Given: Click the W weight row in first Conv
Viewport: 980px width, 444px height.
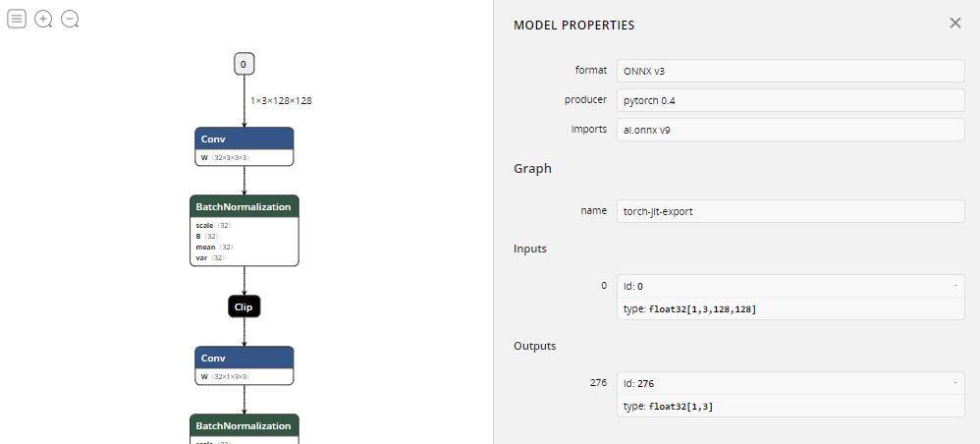Looking at the screenshot, I should point(225,157).
